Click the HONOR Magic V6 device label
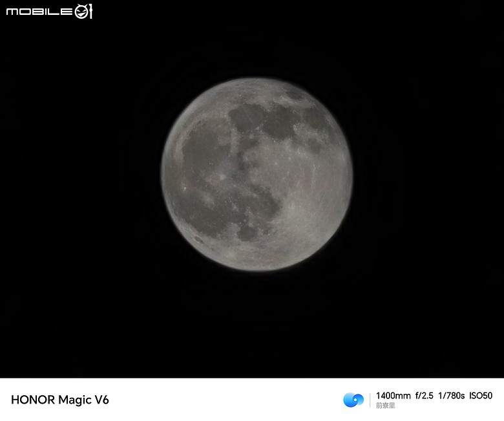Screen dimensions: 504x421 (60, 400)
